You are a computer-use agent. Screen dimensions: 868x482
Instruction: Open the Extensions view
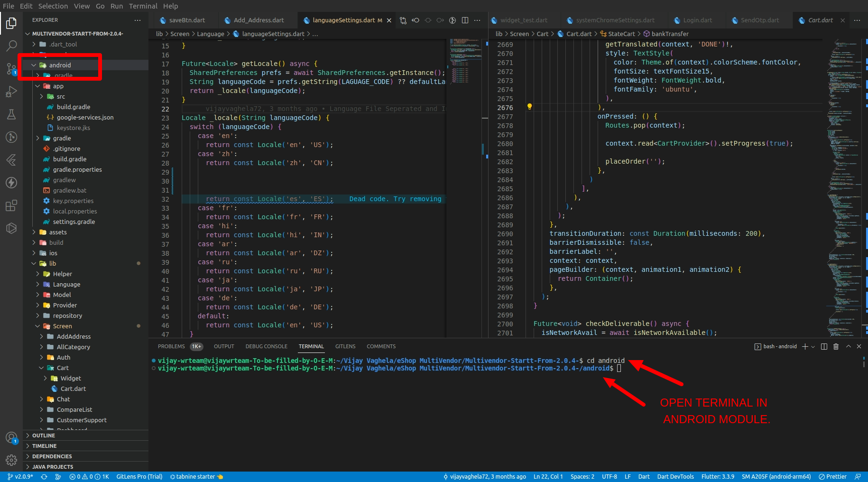(x=11, y=205)
